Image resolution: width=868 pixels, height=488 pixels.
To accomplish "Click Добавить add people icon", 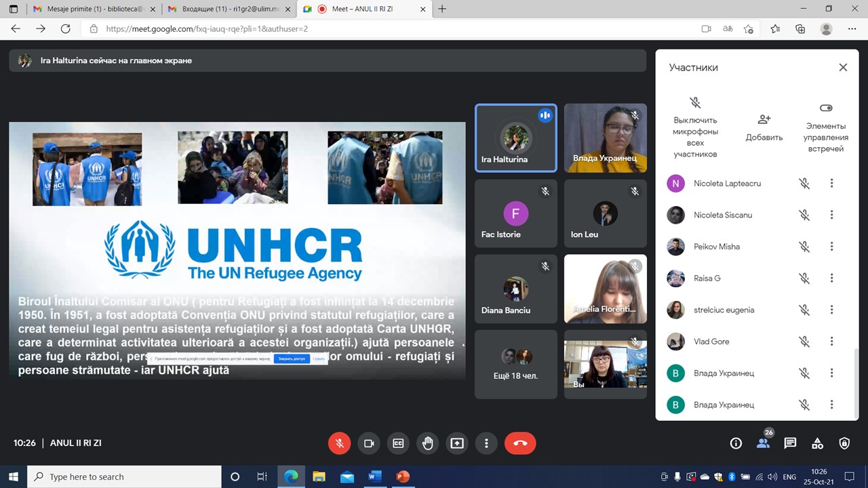I will click(x=764, y=119).
